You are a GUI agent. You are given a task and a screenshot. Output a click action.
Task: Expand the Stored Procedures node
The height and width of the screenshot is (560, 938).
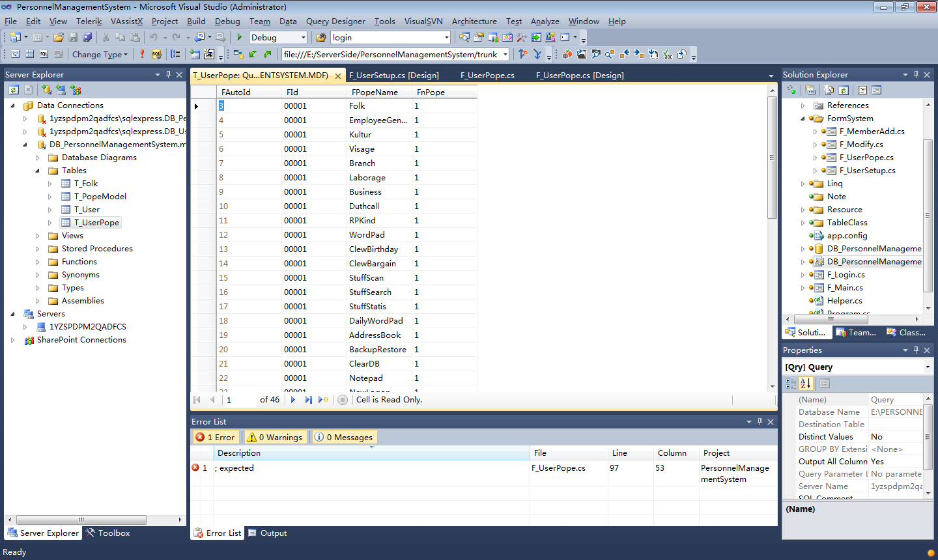pos(38,249)
